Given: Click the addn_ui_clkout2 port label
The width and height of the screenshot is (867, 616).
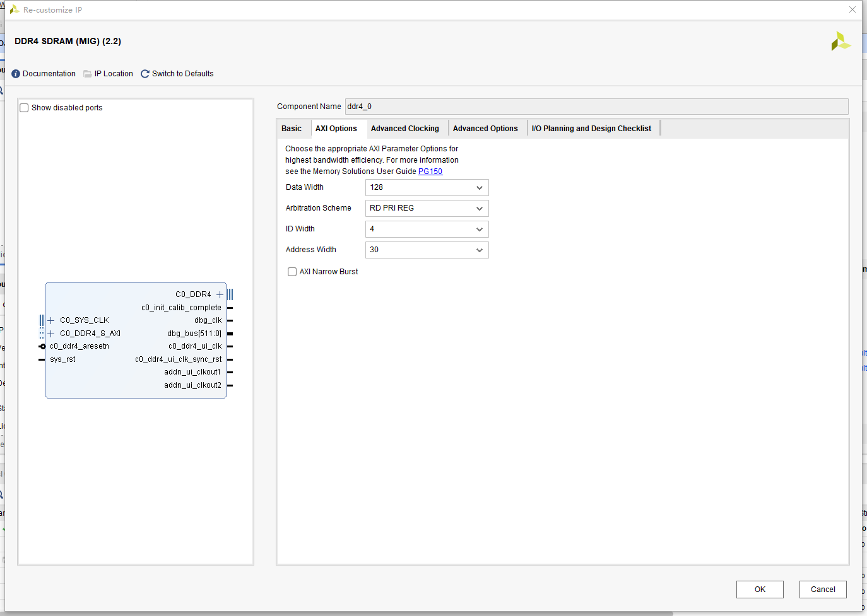Looking at the screenshot, I should pos(193,385).
